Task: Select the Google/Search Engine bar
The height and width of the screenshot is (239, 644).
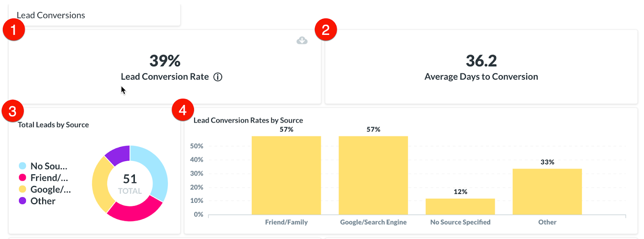Action: coord(373,175)
